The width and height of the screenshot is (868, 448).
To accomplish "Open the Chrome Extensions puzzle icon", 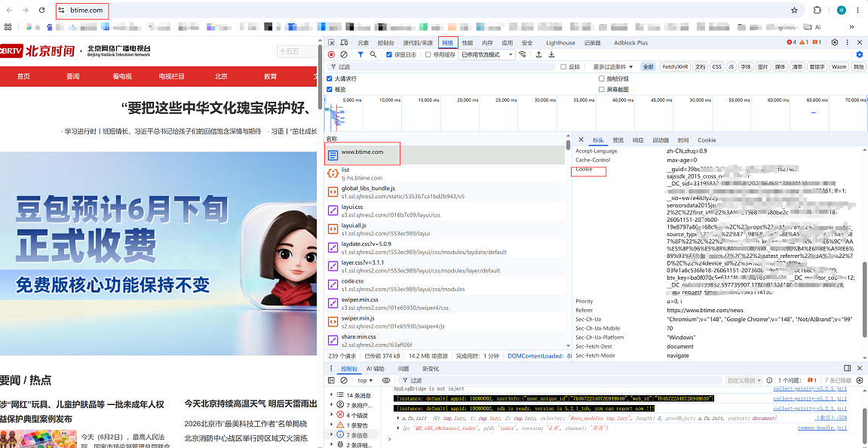I will pyautogui.click(x=817, y=10).
